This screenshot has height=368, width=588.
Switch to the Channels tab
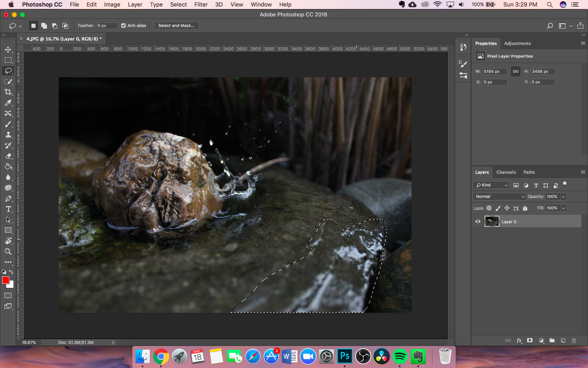506,172
